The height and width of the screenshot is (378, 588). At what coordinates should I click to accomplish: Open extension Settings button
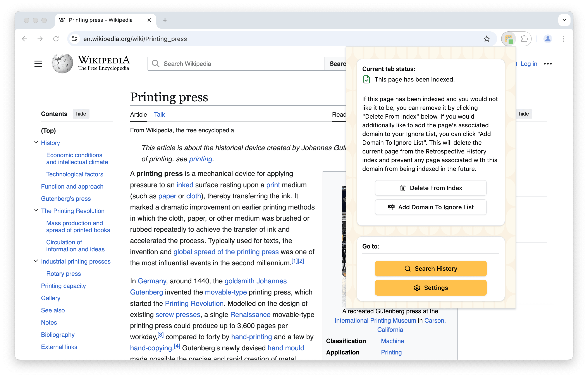pyautogui.click(x=430, y=288)
